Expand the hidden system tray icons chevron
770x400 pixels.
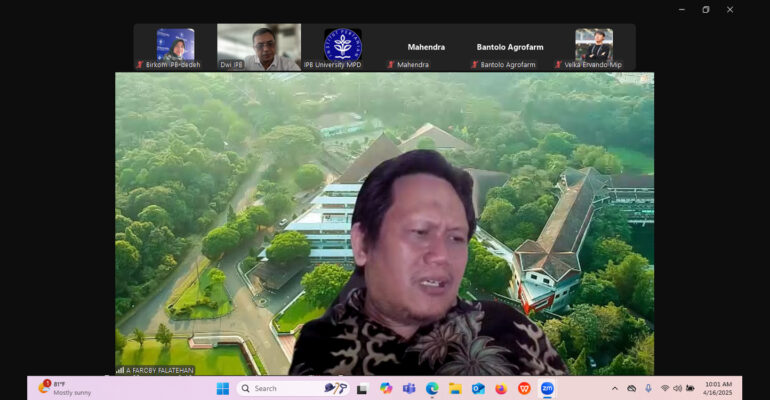614,388
